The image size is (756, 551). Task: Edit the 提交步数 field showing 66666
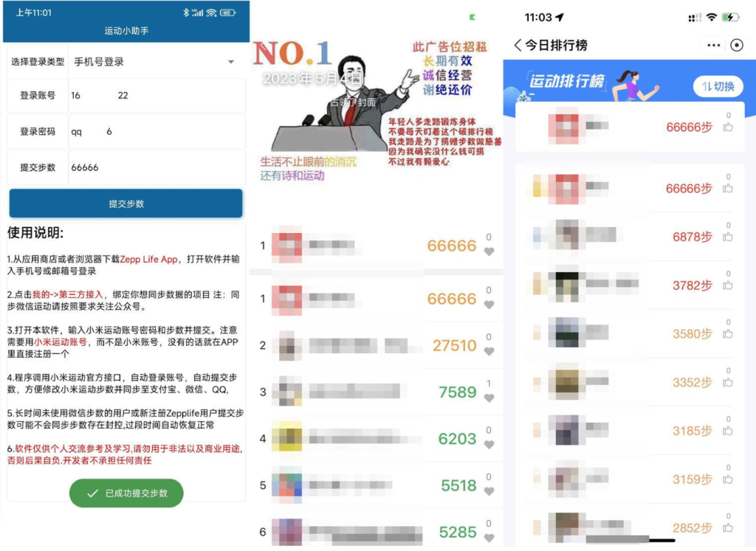pos(157,167)
